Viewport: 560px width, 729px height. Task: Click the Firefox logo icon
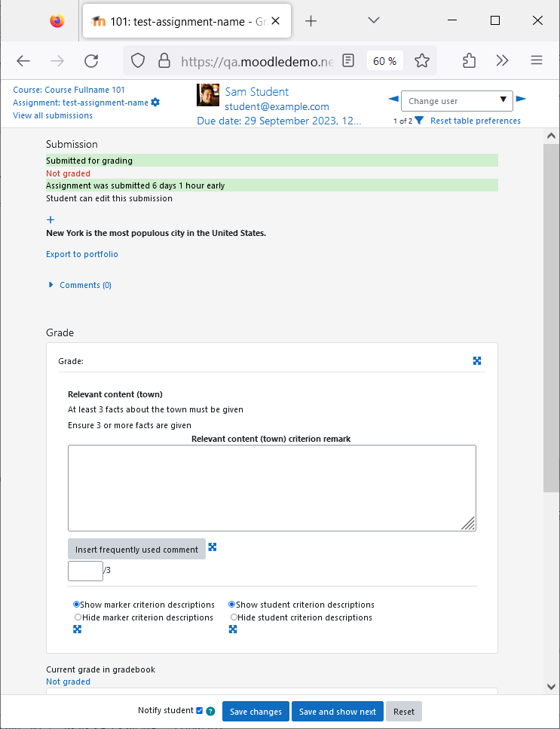[57, 21]
